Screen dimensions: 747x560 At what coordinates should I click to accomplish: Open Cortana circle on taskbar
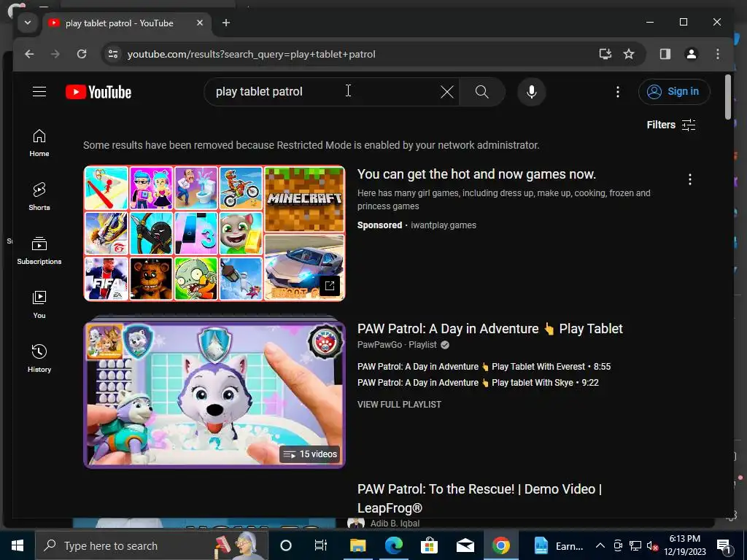[x=286, y=545]
